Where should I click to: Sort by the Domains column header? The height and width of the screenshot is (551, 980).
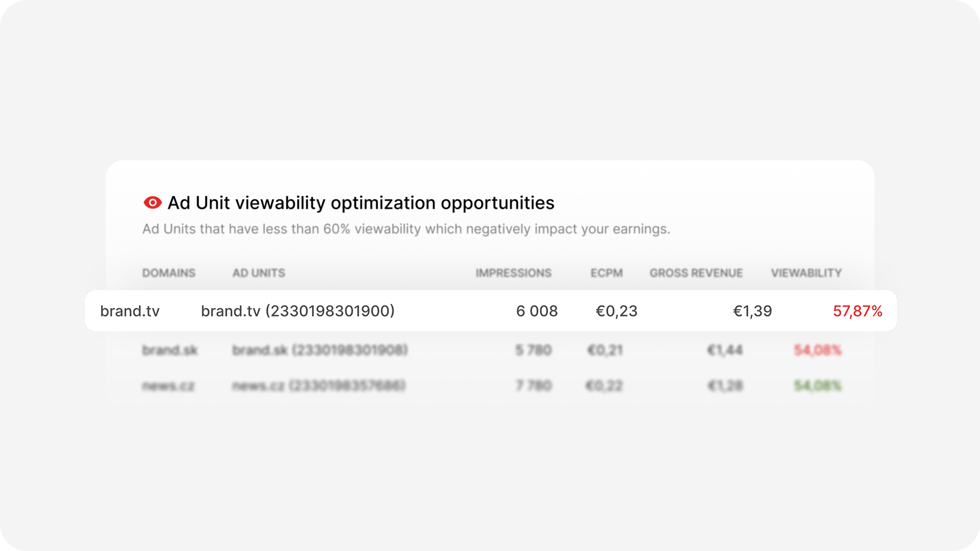tap(169, 273)
